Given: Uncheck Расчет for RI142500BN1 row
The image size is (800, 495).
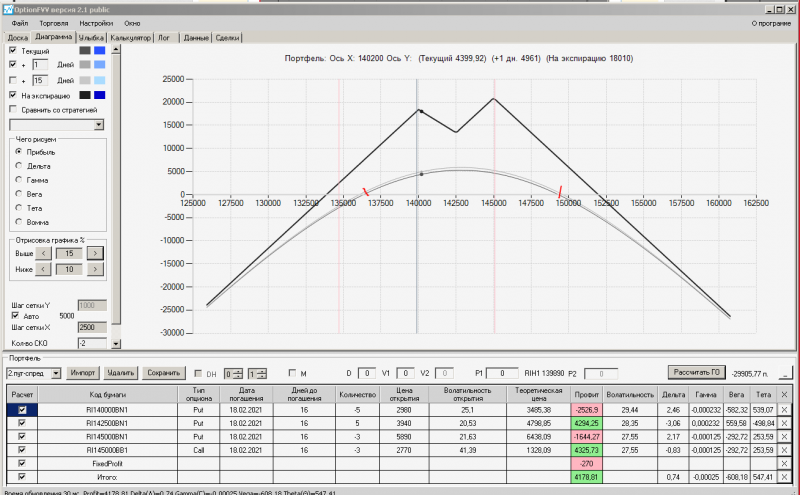Looking at the screenshot, I should pyautogui.click(x=22, y=423).
